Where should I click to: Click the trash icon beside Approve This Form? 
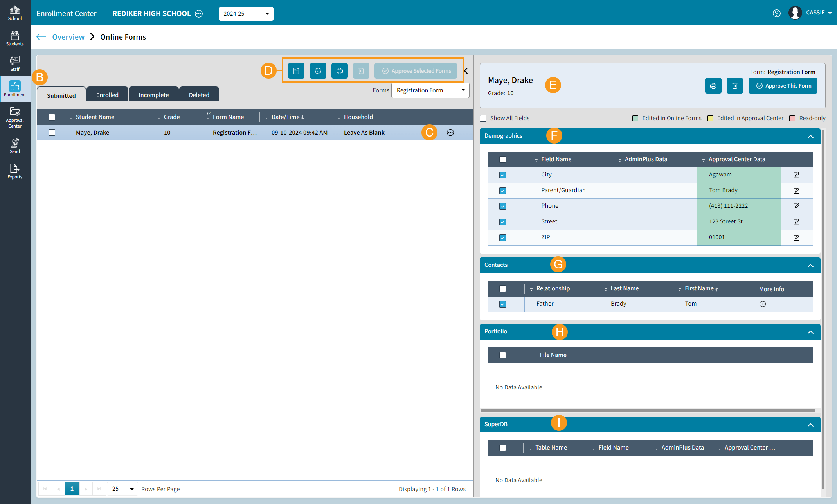(734, 86)
